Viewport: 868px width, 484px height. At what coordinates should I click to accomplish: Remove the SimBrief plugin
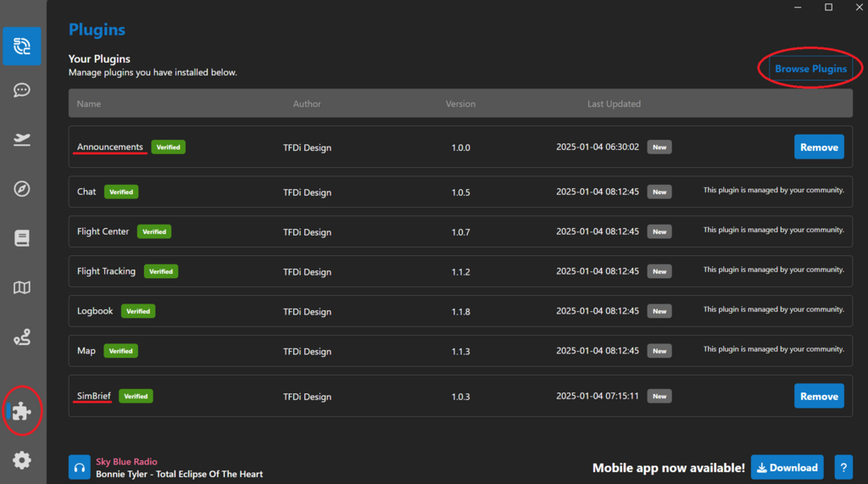(819, 396)
